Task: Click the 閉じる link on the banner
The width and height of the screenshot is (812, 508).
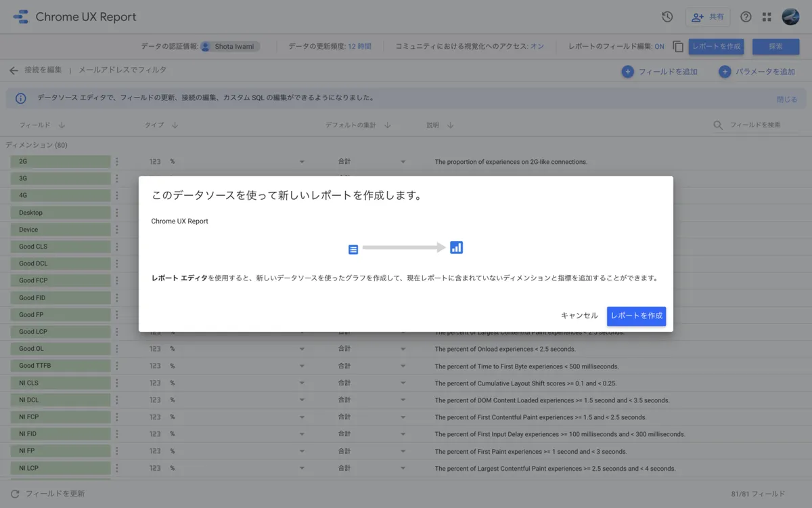Action: [x=787, y=99]
